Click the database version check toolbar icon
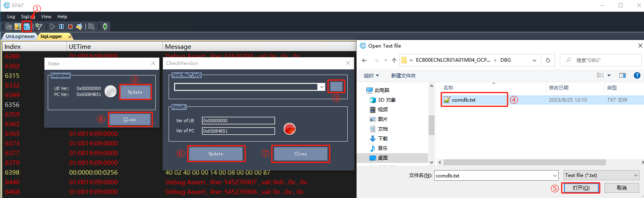This screenshot has height=198, width=644. pyautogui.click(x=27, y=27)
